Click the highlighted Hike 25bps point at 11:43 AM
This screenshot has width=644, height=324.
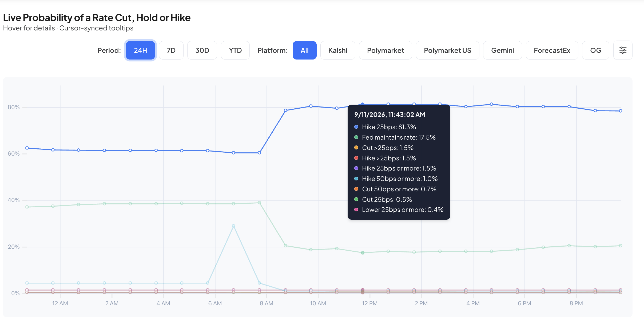click(363, 104)
